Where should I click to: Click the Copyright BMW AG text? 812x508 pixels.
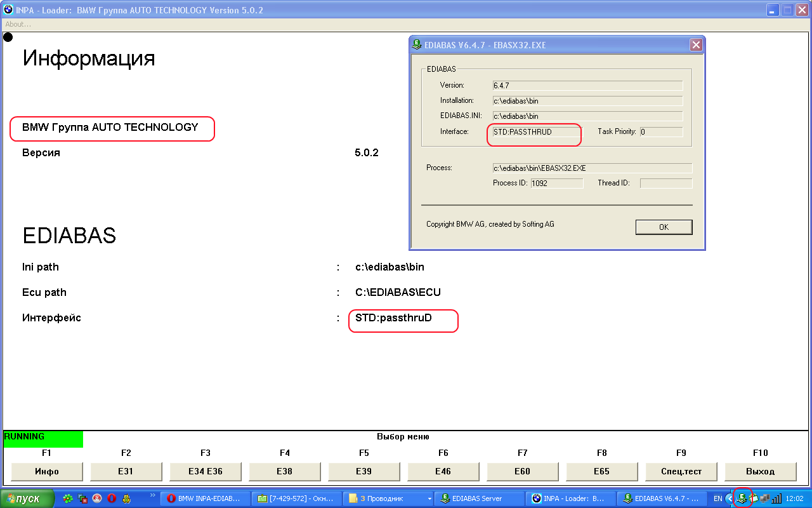490,224
